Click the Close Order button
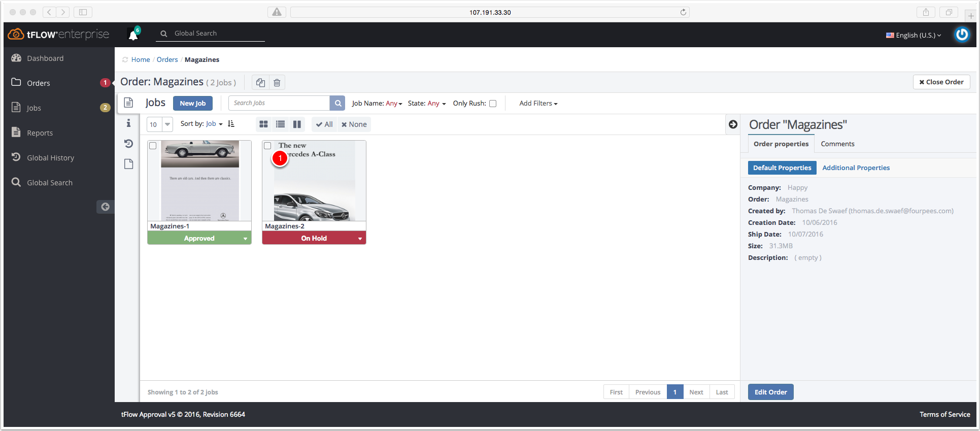The image size is (980, 431). (x=941, y=82)
